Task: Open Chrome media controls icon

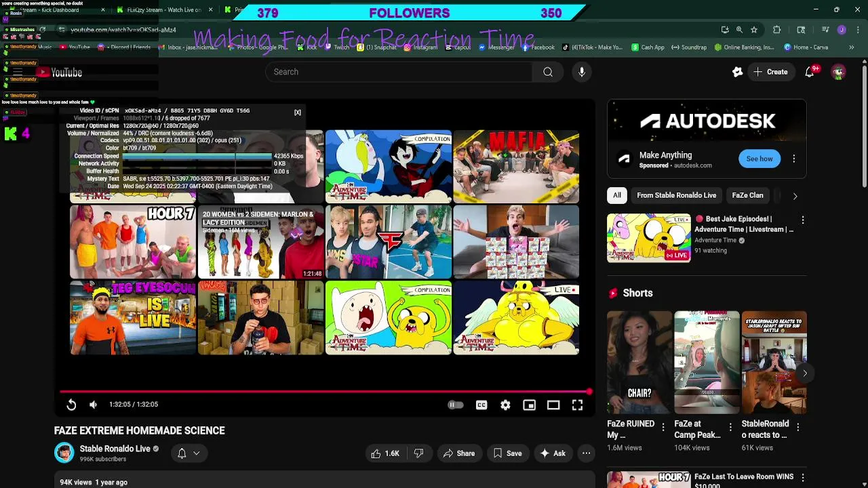Action: (825, 30)
